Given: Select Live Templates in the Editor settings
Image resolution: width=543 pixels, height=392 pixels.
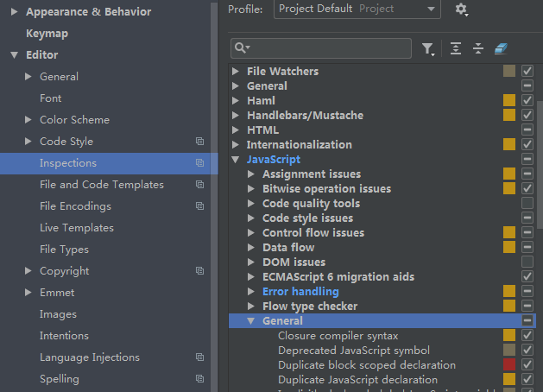Looking at the screenshot, I should [76, 228].
